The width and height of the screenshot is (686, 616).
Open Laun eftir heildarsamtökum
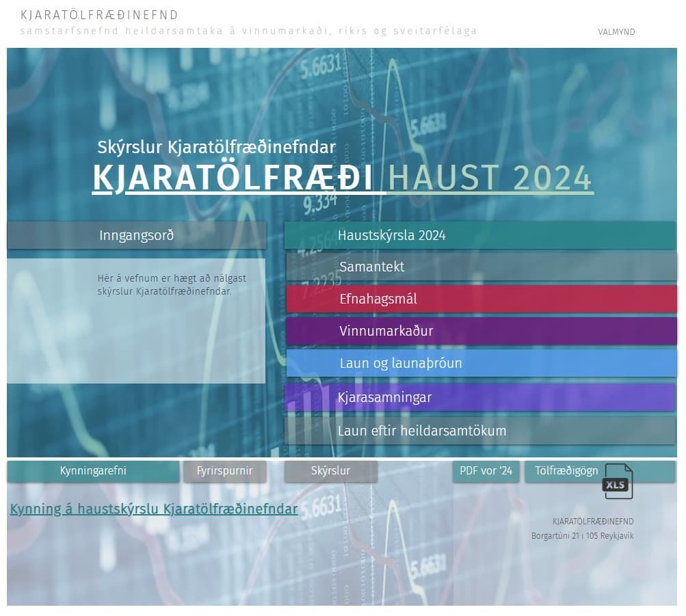479,431
